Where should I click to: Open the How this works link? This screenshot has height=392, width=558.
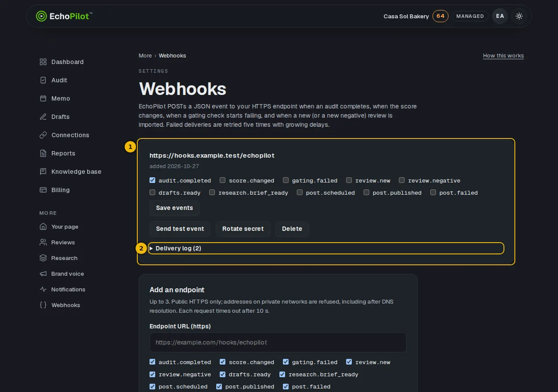[504, 56]
